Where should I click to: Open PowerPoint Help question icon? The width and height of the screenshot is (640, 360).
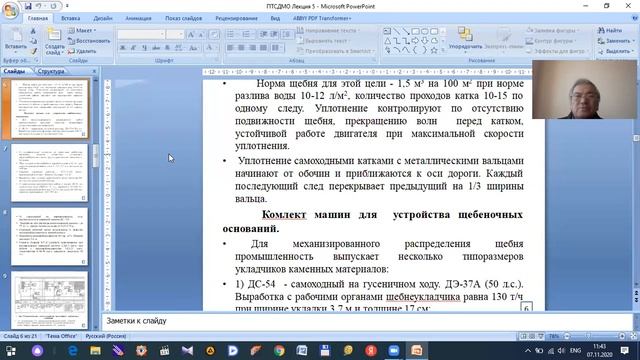[635, 18]
